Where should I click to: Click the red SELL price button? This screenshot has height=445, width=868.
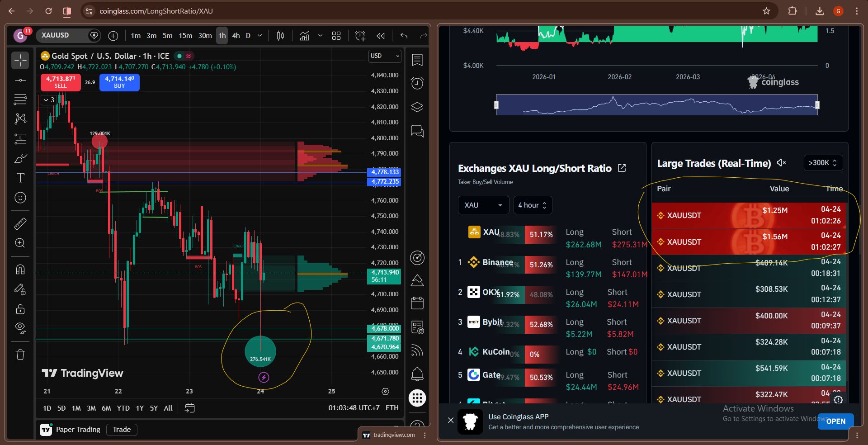[x=61, y=82]
